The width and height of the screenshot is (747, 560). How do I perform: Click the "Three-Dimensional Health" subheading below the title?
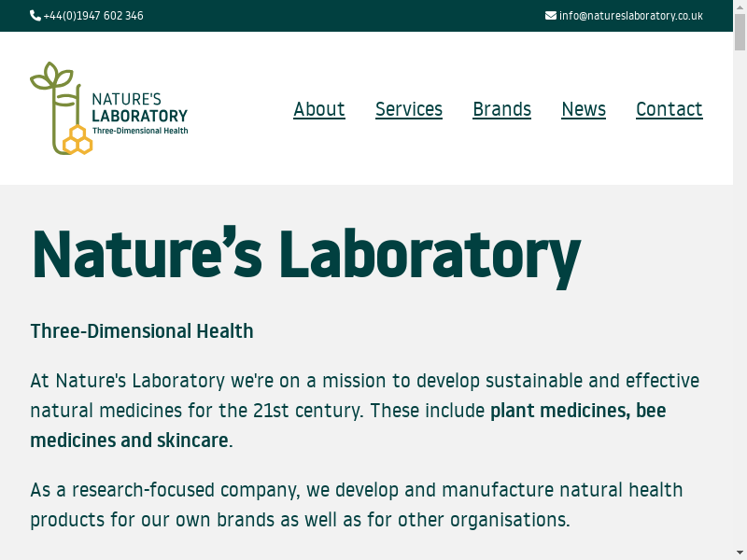click(142, 331)
